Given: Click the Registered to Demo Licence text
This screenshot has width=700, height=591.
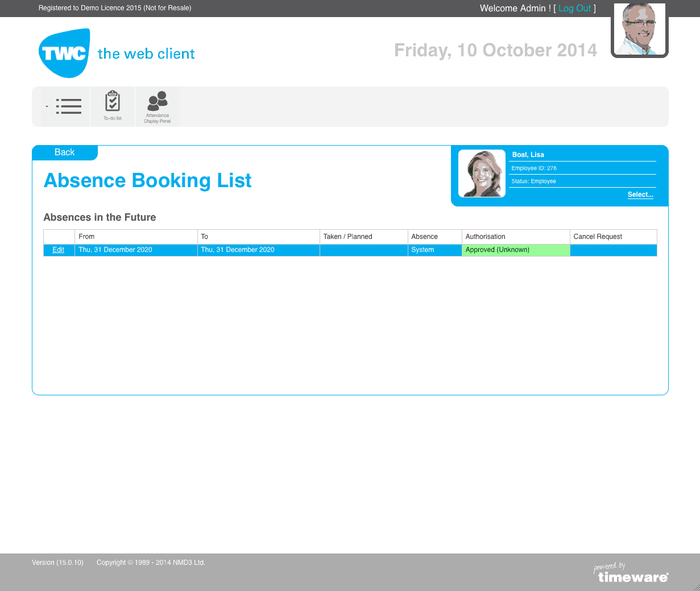Looking at the screenshot, I should [x=115, y=8].
